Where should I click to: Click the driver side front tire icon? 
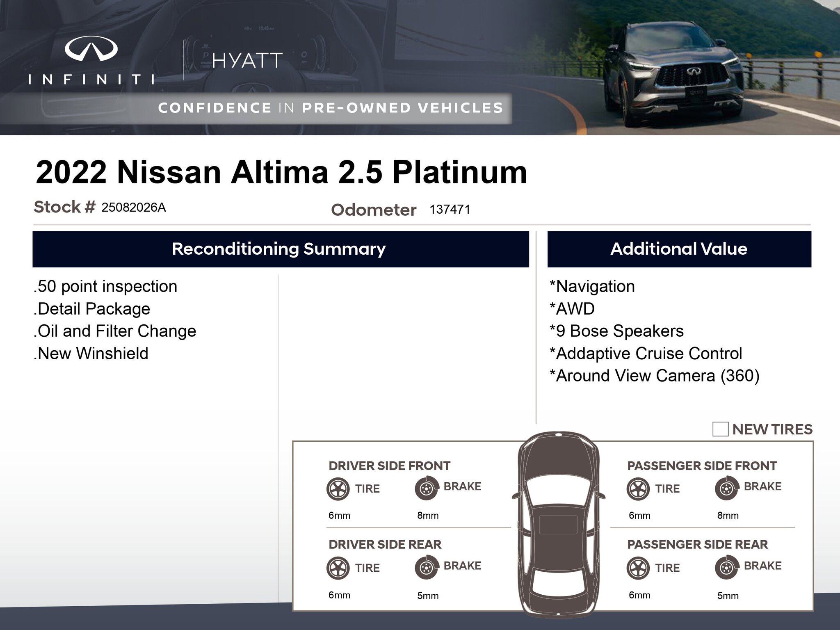click(x=338, y=489)
